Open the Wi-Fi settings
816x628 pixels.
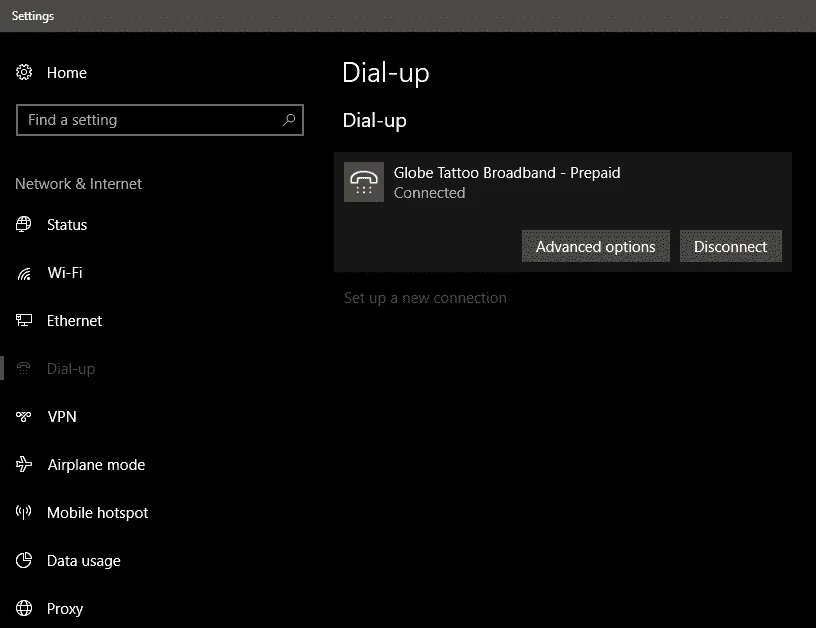tap(65, 273)
